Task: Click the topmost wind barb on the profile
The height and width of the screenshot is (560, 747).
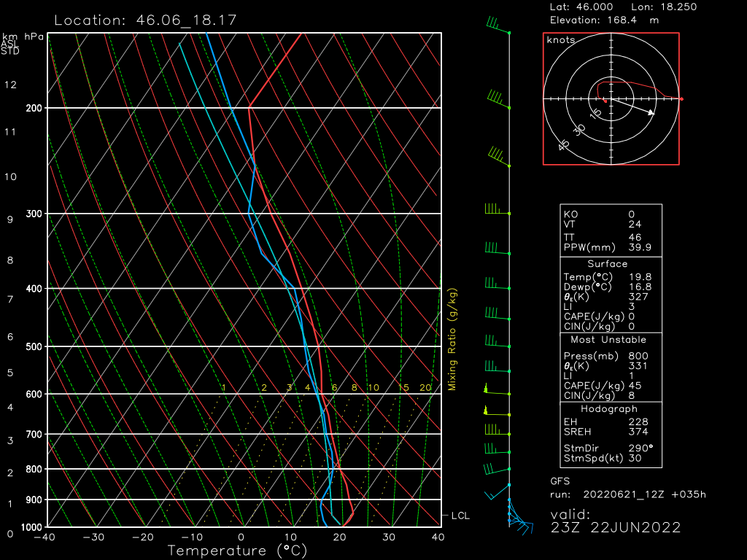Action: [x=498, y=28]
